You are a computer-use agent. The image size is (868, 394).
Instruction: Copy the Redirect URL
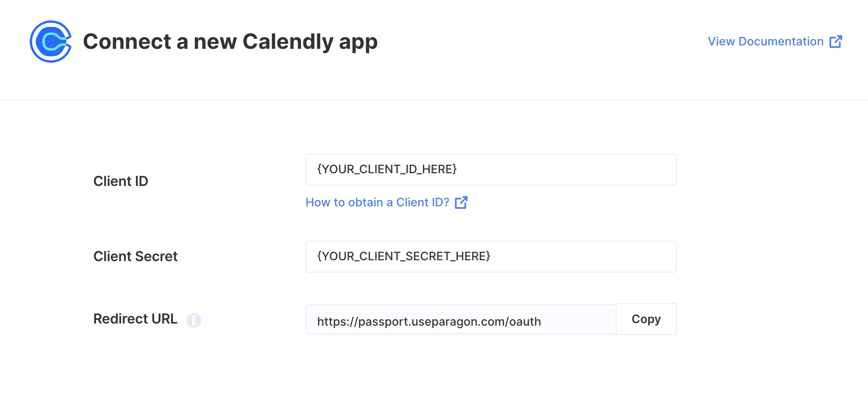point(646,319)
